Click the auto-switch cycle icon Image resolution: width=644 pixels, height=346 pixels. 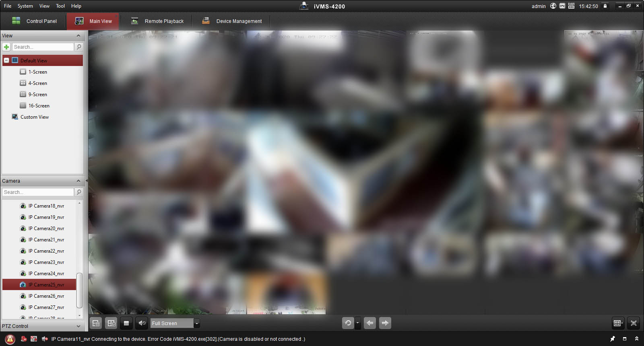click(348, 323)
